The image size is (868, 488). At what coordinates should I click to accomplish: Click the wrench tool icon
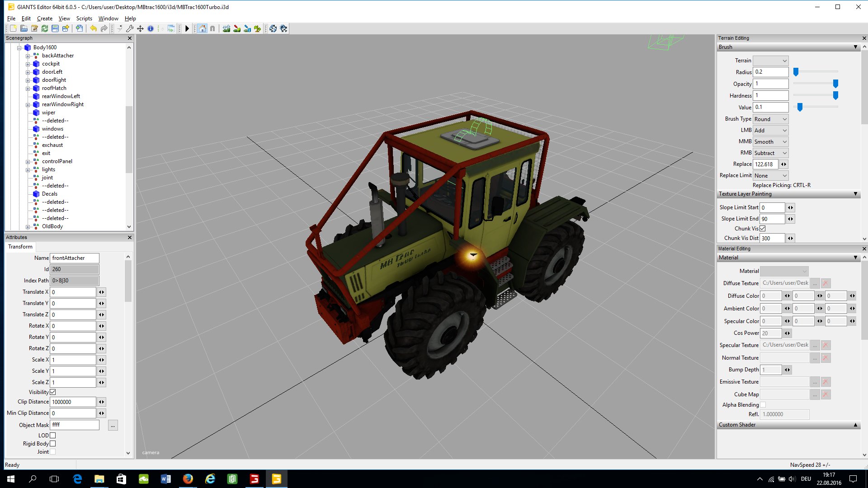tap(130, 28)
